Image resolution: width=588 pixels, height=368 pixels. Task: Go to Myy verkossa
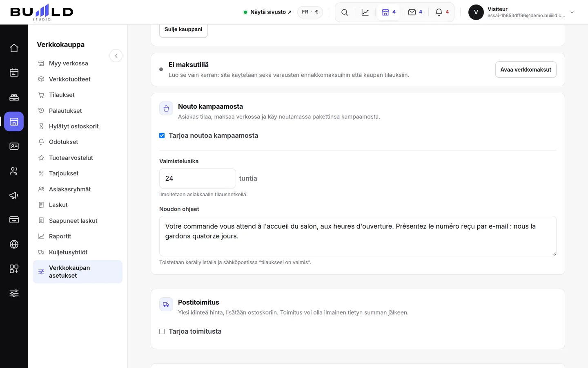pos(78,63)
